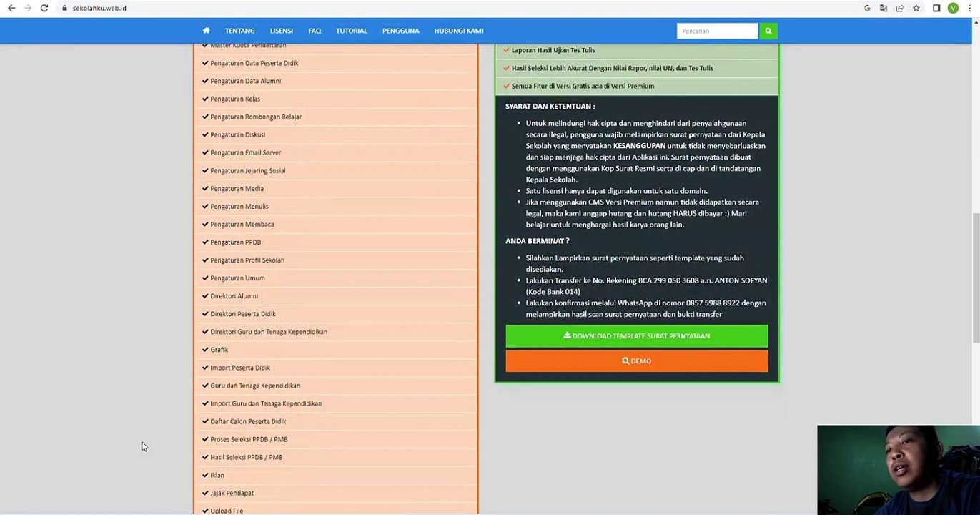Go to the home icon in site navigation
The image size is (980, 515).
tap(206, 31)
